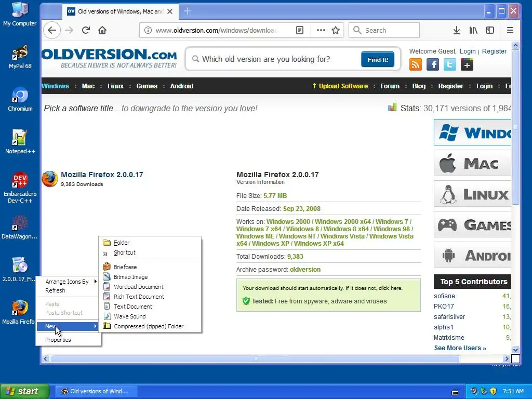Open Chromium desktop shortcut
This screenshot has height=399, width=532.
tap(20, 99)
